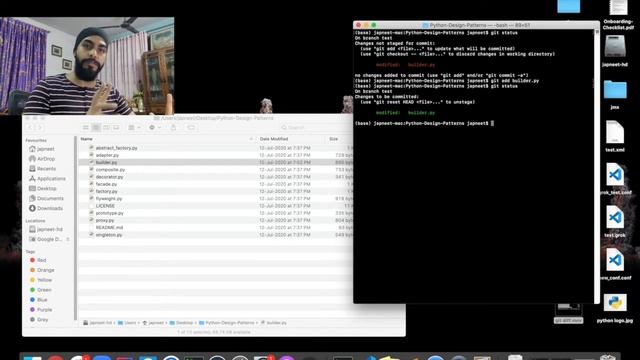The height and width of the screenshot is (360, 640).
Task: Select the test.xml file on the desktop
Action: point(615,136)
